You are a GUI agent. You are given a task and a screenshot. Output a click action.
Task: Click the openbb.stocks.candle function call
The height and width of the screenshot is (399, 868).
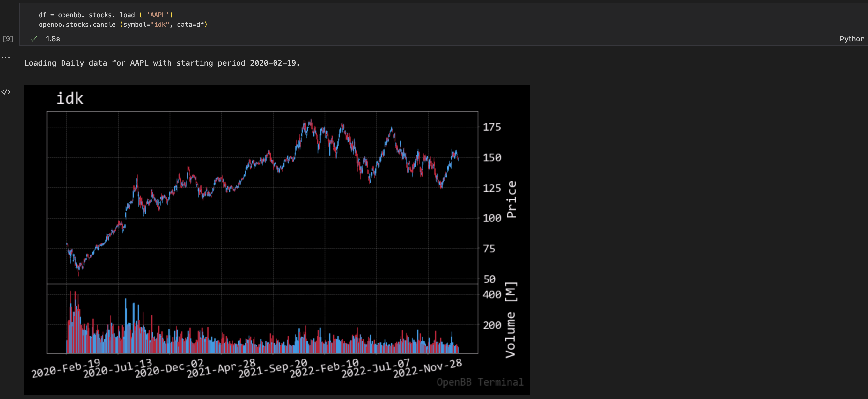pos(77,24)
